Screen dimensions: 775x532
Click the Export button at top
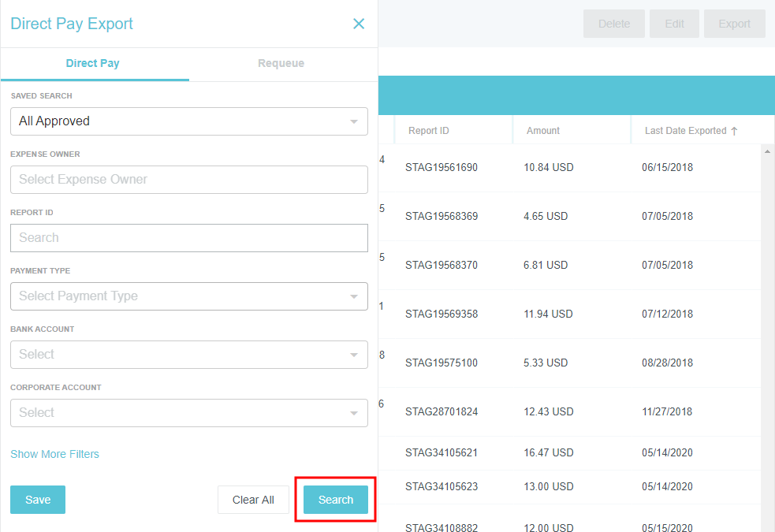[x=734, y=24]
